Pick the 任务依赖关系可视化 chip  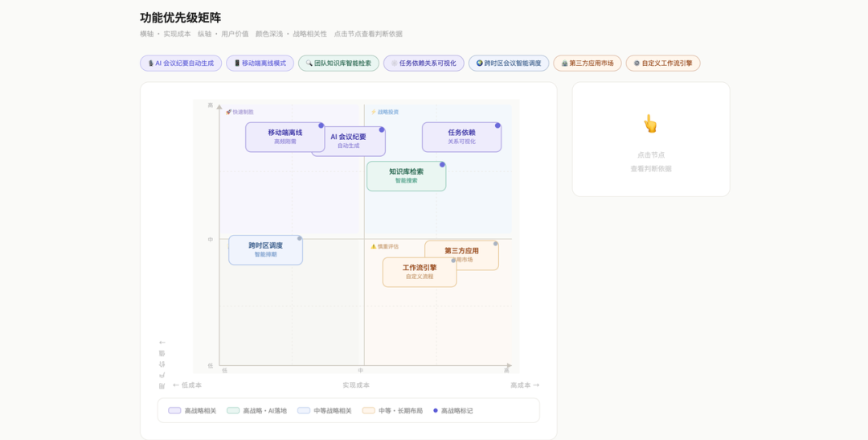[x=424, y=64]
